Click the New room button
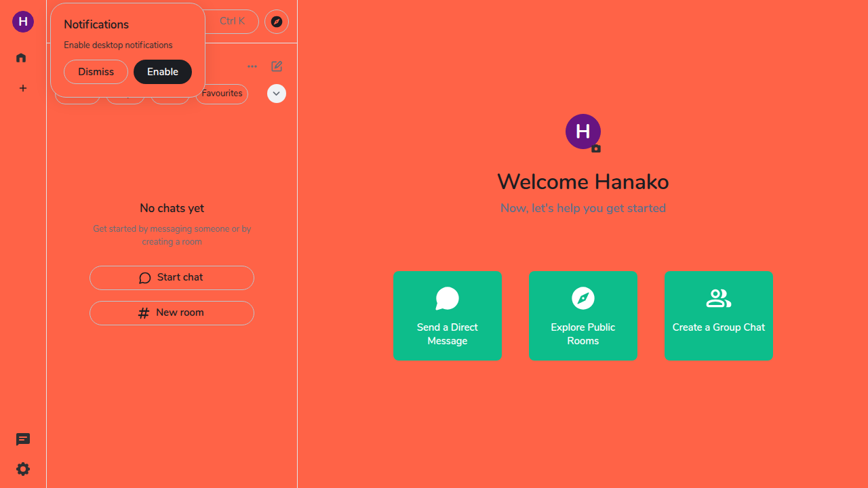Viewport: 868px width, 488px height. tap(172, 313)
